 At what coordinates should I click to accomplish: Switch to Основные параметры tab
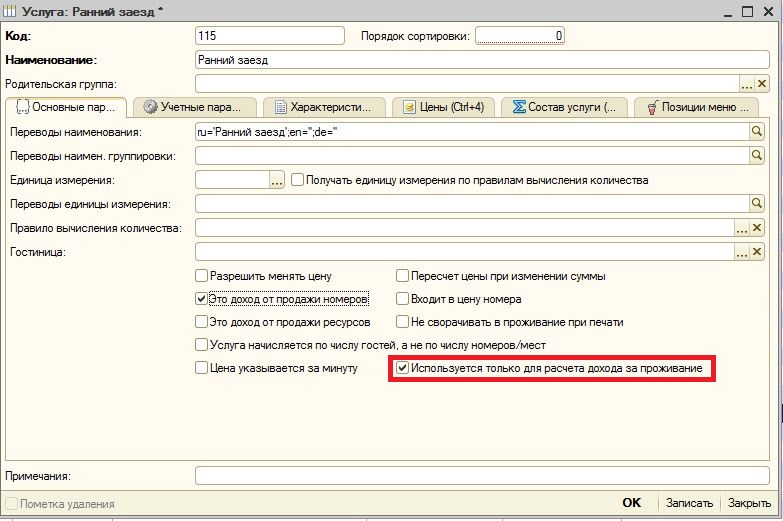pyautogui.click(x=66, y=107)
